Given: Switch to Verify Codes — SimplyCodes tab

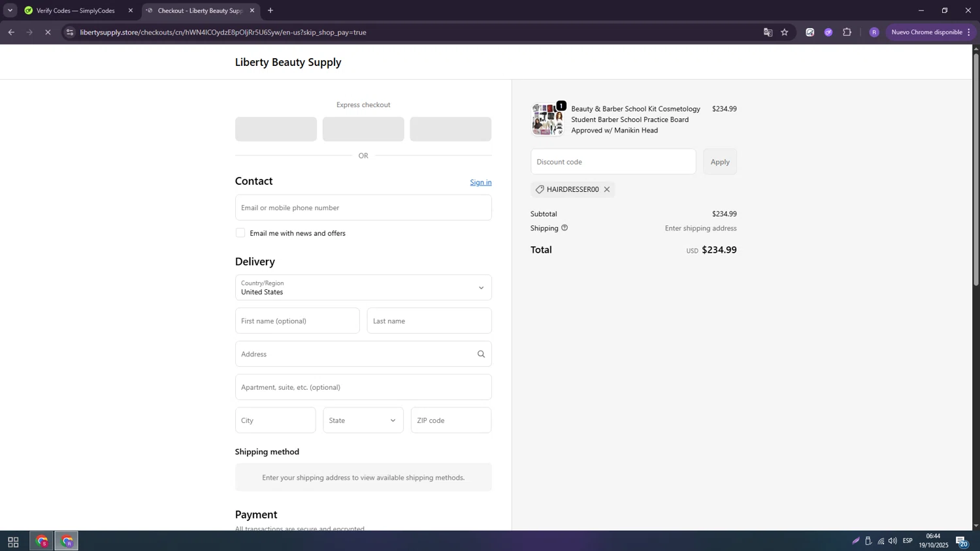Looking at the screenshot, I should tap(78, 10).
